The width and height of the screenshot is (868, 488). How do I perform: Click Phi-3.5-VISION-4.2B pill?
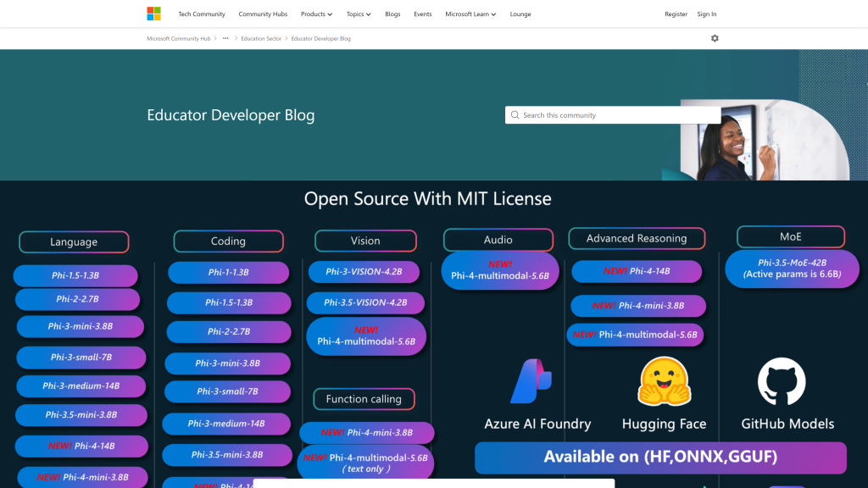pyautogui.click(x=365, y=302)
